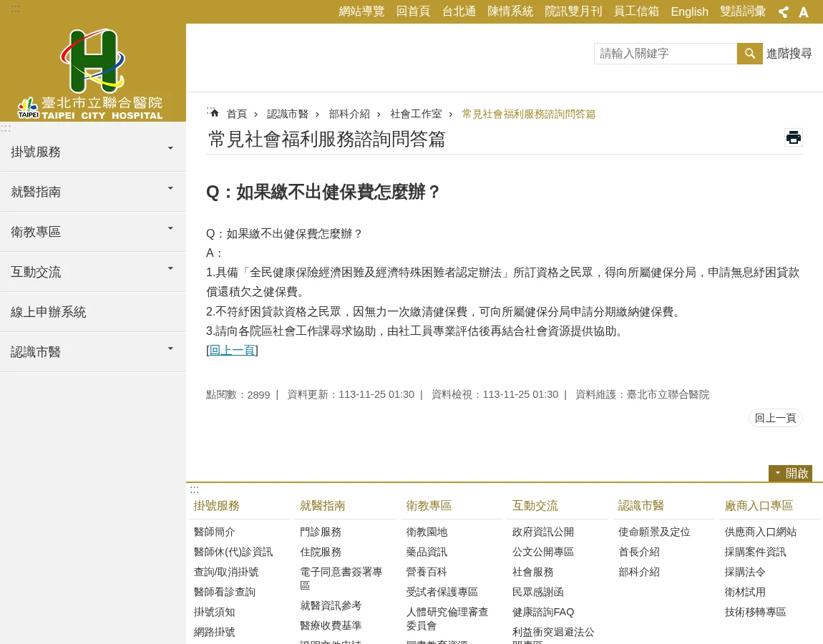Viewport: 823px width, 644px height.
Task: Open 員工信箱 top link
Action: click(636, 11)
